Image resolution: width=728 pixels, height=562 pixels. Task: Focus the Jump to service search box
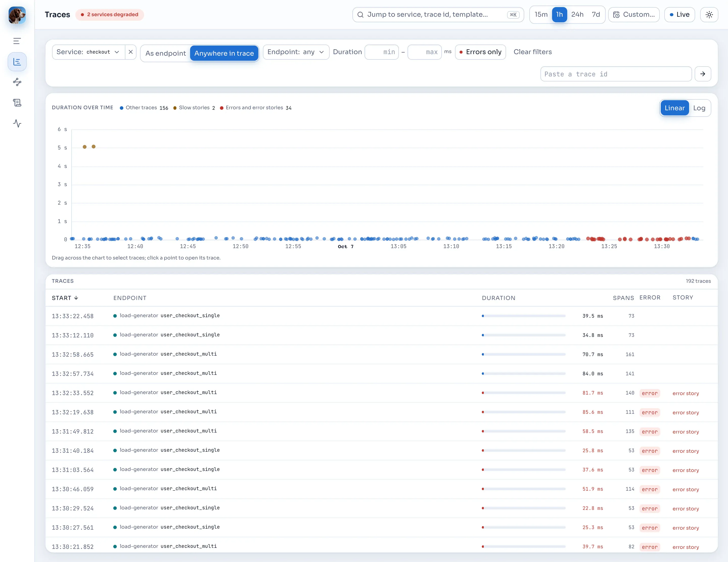[x=438, y=15]
